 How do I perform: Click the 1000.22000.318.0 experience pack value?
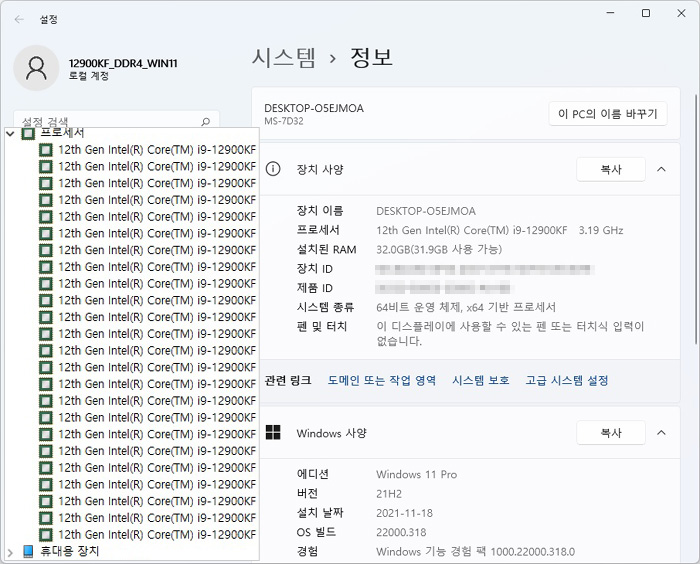475,552
